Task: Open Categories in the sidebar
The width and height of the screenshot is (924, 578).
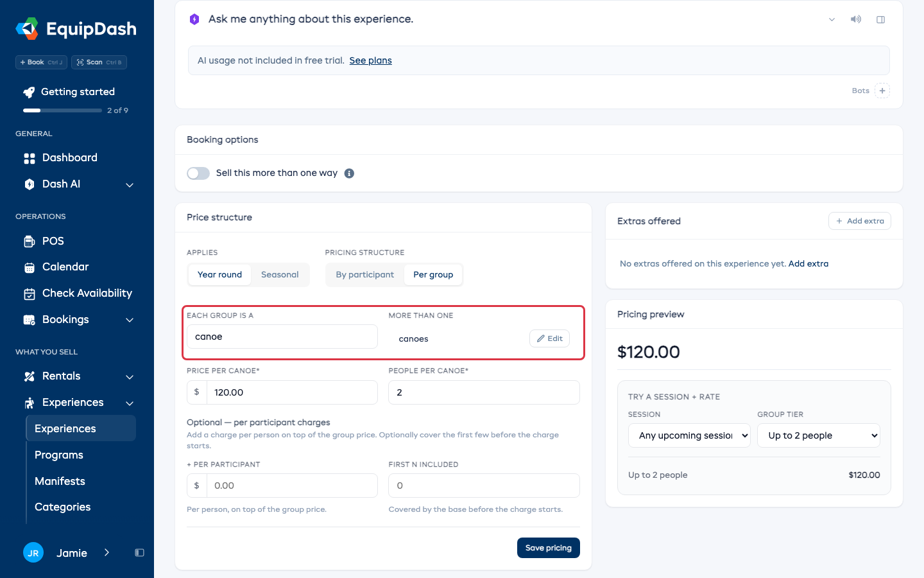Action: (x=62, y=507)
